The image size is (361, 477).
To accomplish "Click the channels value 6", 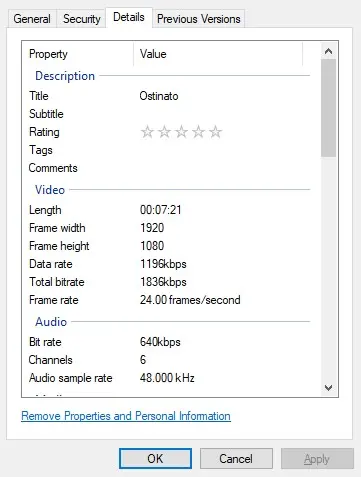I will pos(143,360).
